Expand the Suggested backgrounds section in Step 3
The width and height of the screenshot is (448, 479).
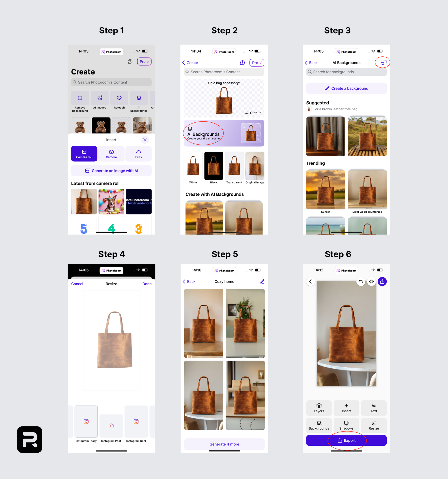(317, 103)
